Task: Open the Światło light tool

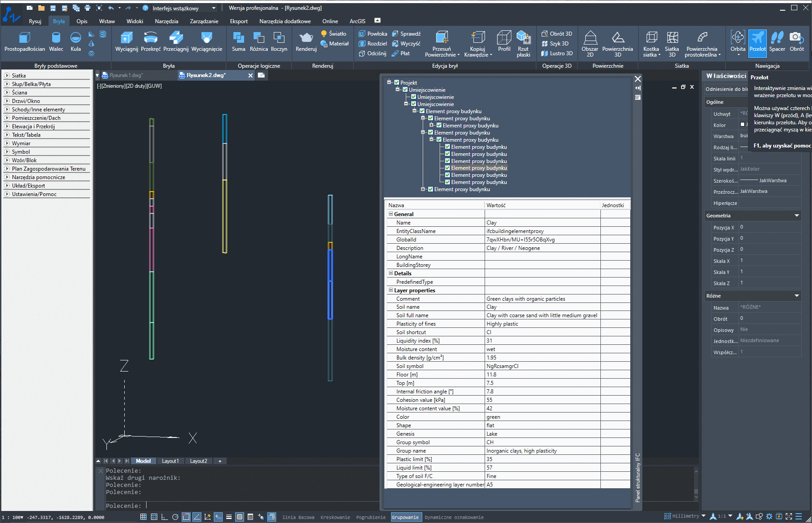Action: click(x=334, y=33)
